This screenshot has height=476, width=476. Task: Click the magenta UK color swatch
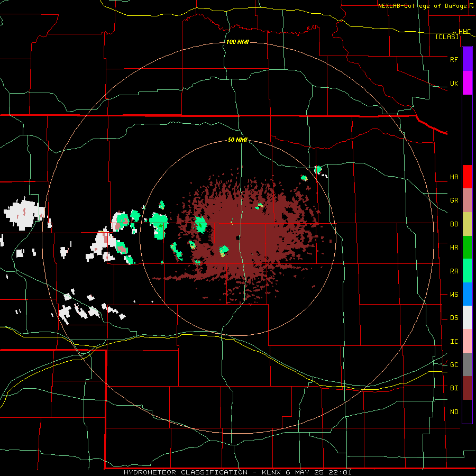click(x=467, y=83)
